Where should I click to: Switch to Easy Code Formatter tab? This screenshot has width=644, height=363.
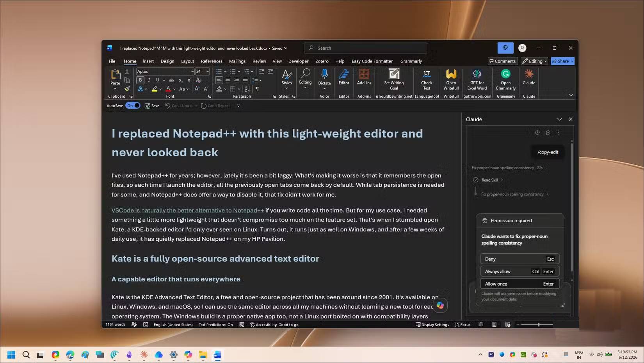372,61
